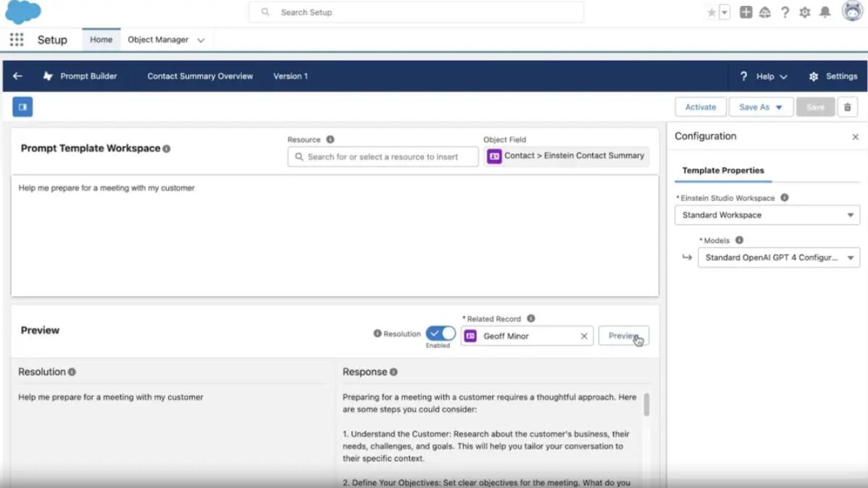Open the Setup gear menu
The width and height of the screenshot is (868, 488).
coord(804,12)
